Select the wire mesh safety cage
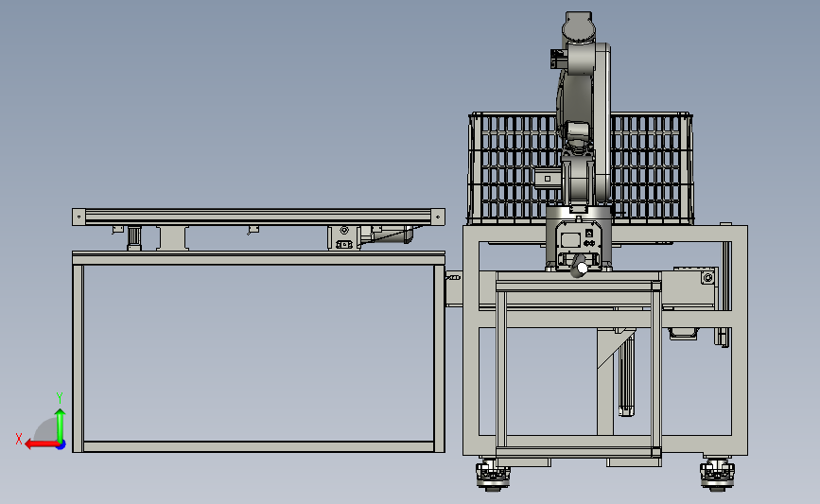820x504 pixels. tap(581, 167)
